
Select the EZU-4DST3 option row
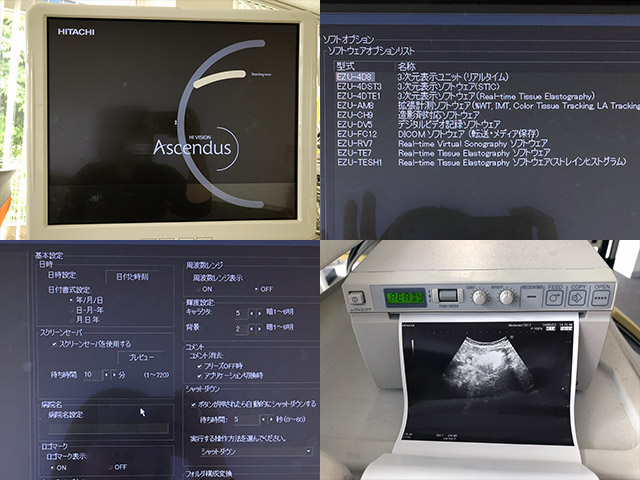488,87
